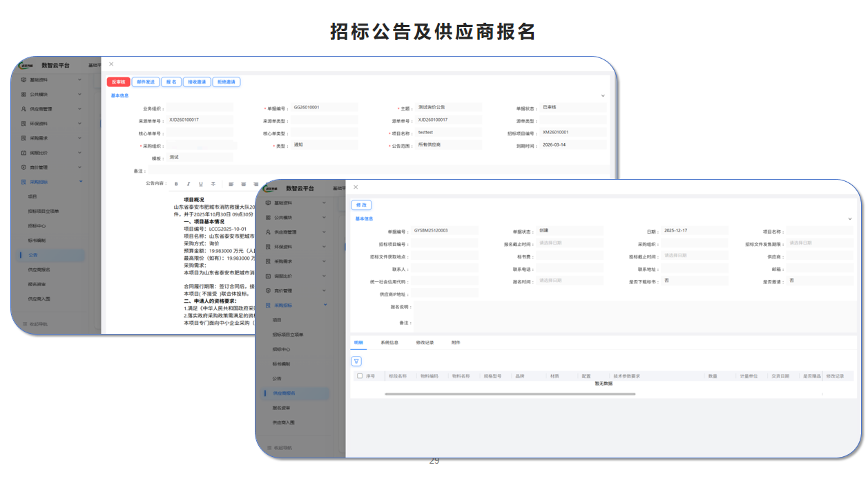
Task: Switch to the 修改记录 tab
Action: (425, 342)
